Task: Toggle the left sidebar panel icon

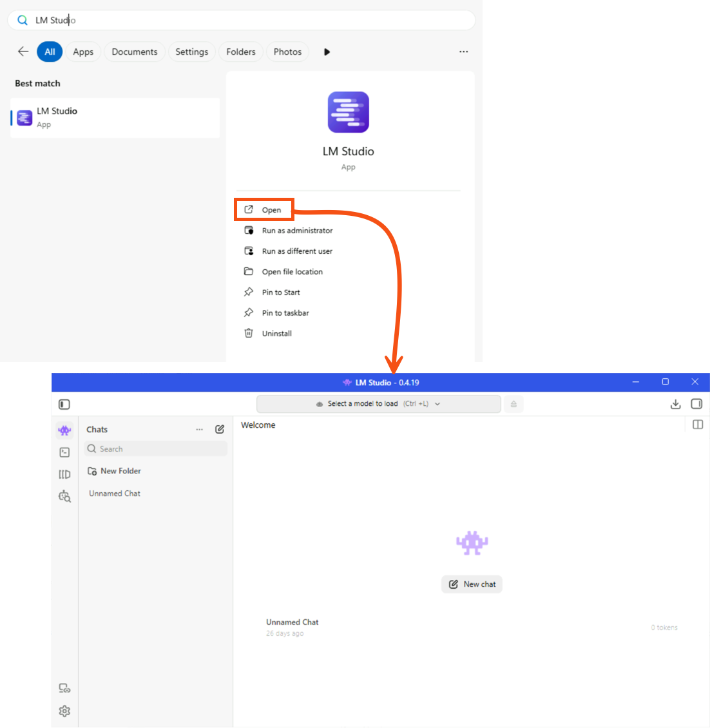Action: (64, 405)
